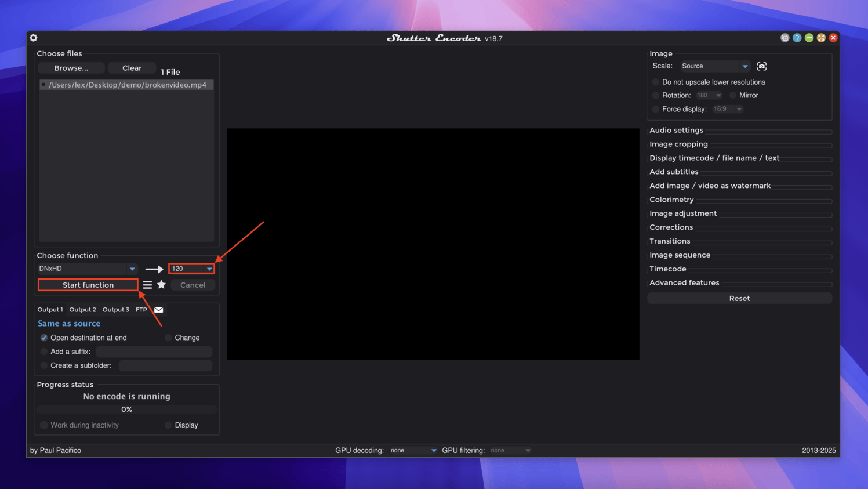This screenshot has height=489, width=868.
Task: Click the by Paul Pacifico credit
Action: click(x=56, y=450)
